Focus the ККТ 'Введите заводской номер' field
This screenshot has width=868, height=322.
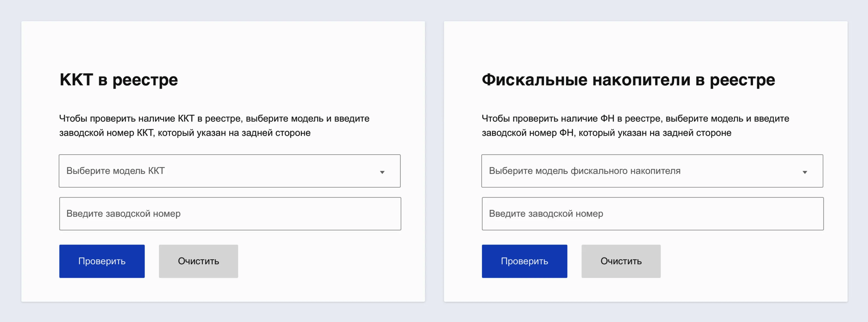(230, 214)
